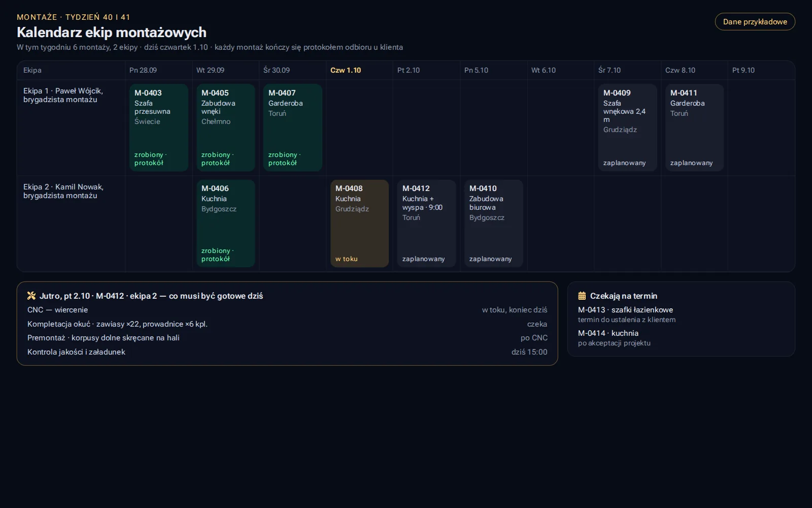Open installation card M-0405 Zabudowa wnęki
Viewport: 812px width, 508px height.
[x=226, y=128]
